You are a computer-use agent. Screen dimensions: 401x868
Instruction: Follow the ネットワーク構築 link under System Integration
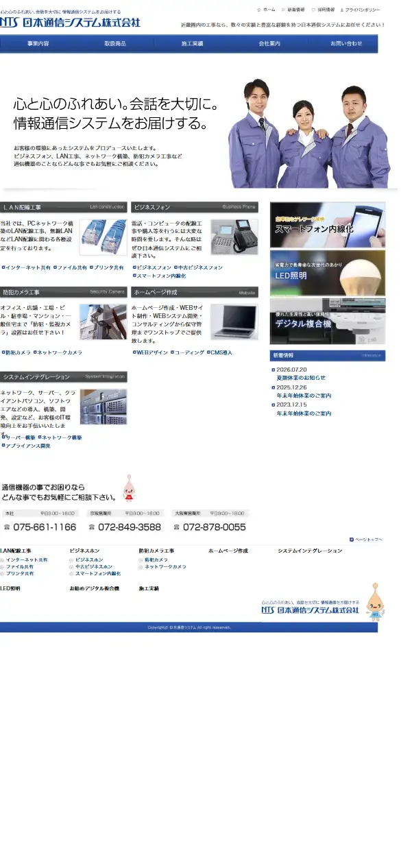(60, 437)
